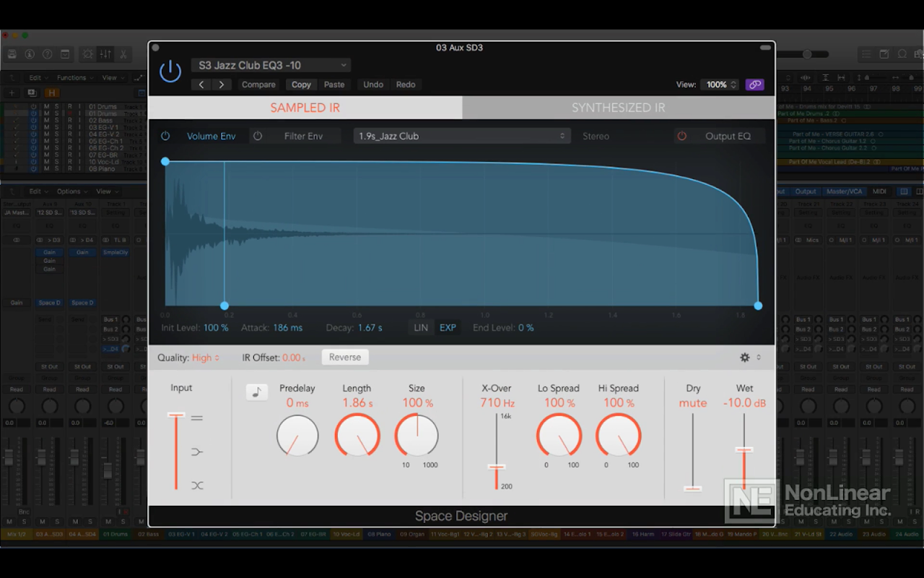Click the purple link icon

point(754,85)
